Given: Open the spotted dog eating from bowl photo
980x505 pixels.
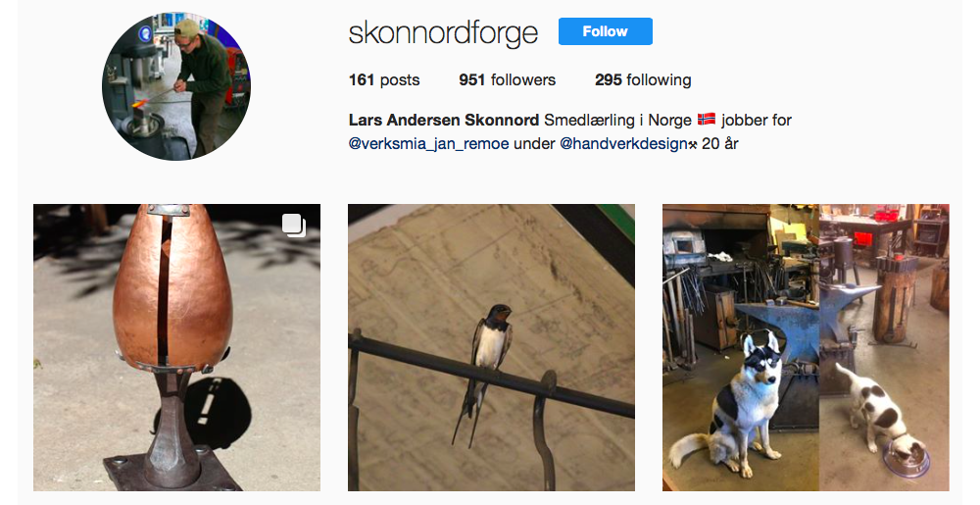Looking at the screenshot, I should click(x=884, y=347).
